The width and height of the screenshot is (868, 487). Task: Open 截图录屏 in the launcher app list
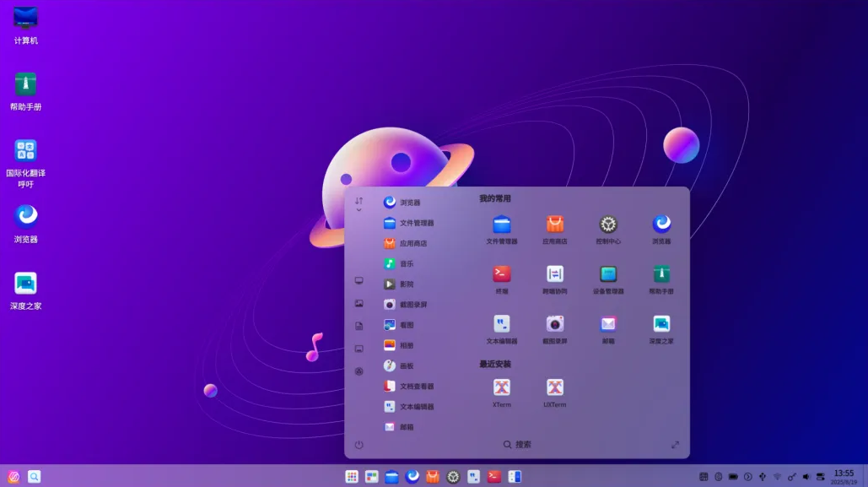[405, 304]
